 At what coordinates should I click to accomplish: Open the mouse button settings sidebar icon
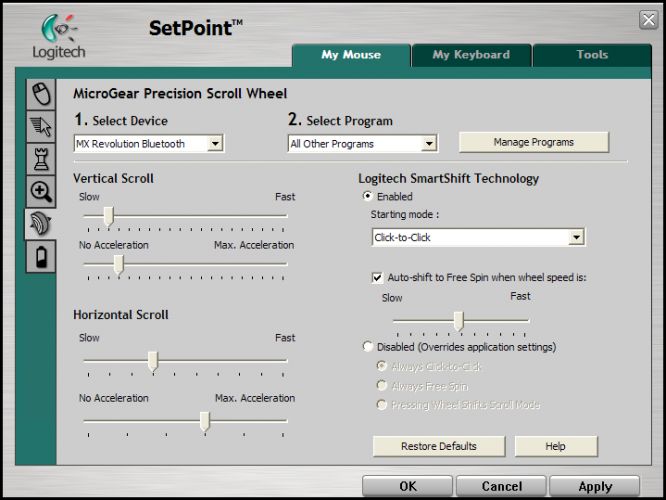(41, 94)
